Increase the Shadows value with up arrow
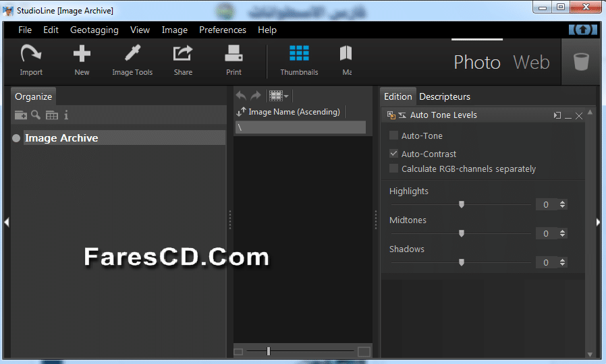The image size is (606, 364). click(x=563, y=260)
